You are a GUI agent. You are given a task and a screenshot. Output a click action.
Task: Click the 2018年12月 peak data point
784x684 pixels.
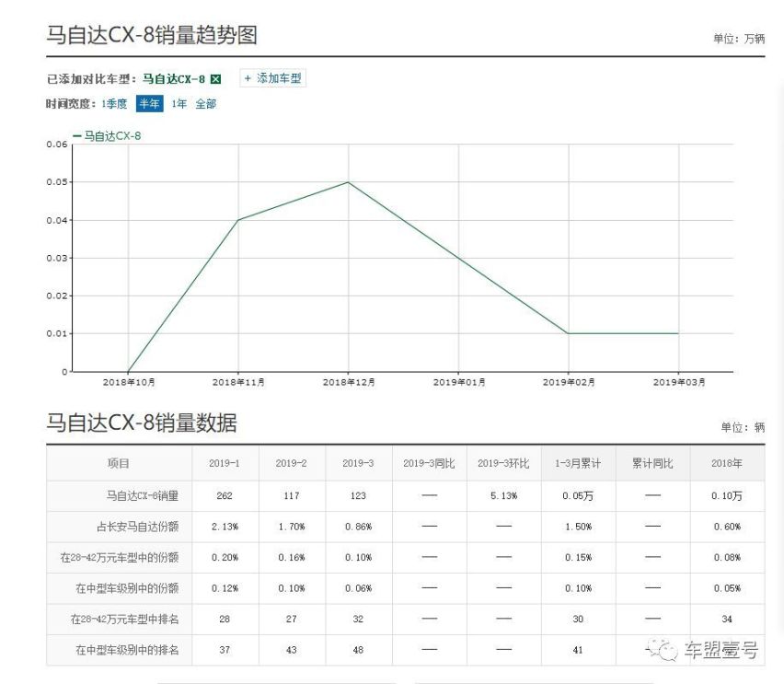[349, 182]
